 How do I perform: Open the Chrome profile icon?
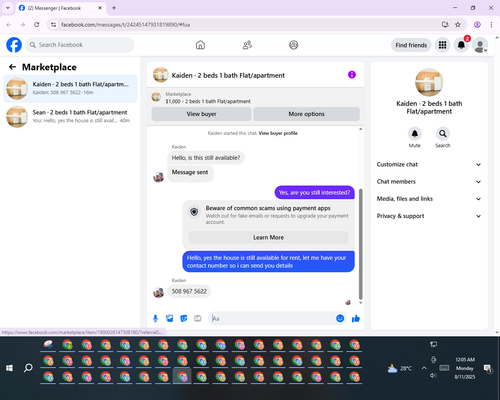click(477, 25)
